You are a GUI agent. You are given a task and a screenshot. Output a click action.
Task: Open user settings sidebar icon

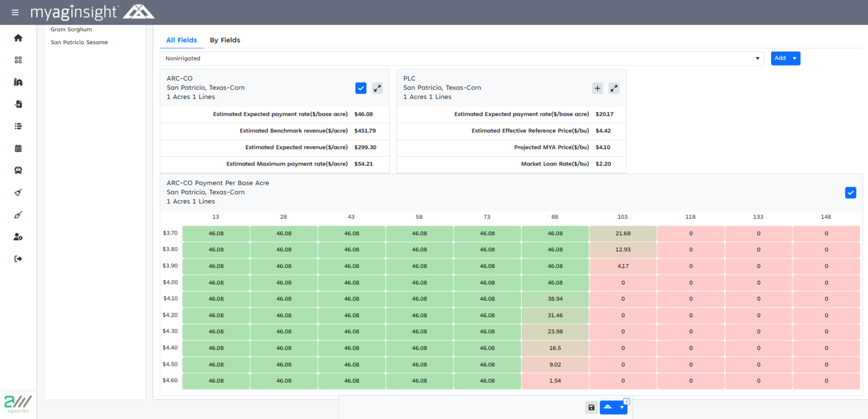[x=18, y=237]
